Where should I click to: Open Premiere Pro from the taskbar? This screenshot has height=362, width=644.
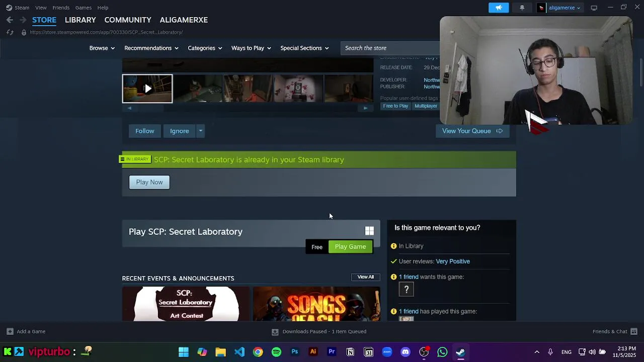click(x=332, y=352)
